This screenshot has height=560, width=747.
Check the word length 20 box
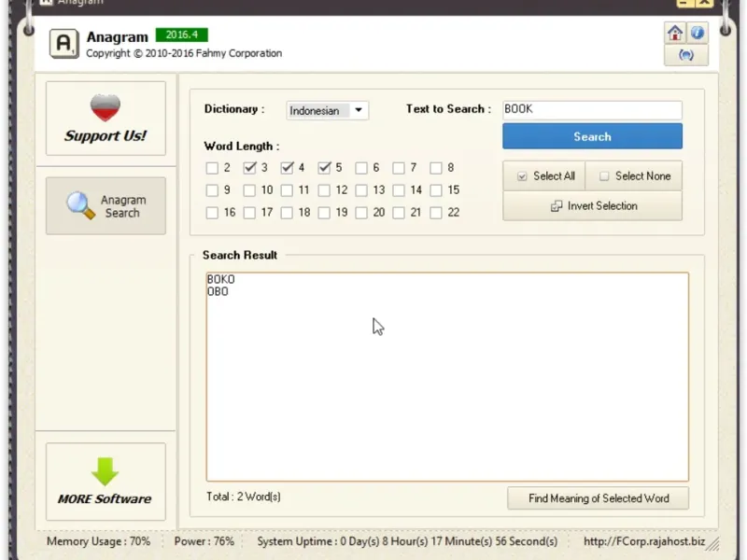click(361, 213)
